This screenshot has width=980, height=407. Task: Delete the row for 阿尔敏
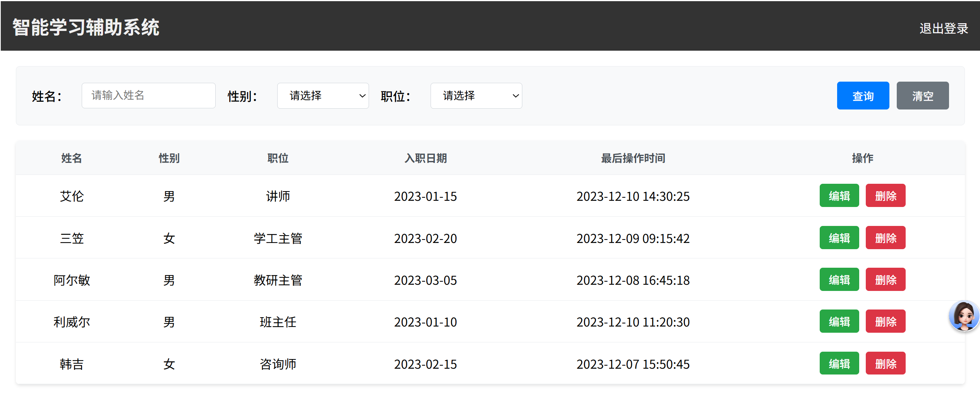(886, 280)
